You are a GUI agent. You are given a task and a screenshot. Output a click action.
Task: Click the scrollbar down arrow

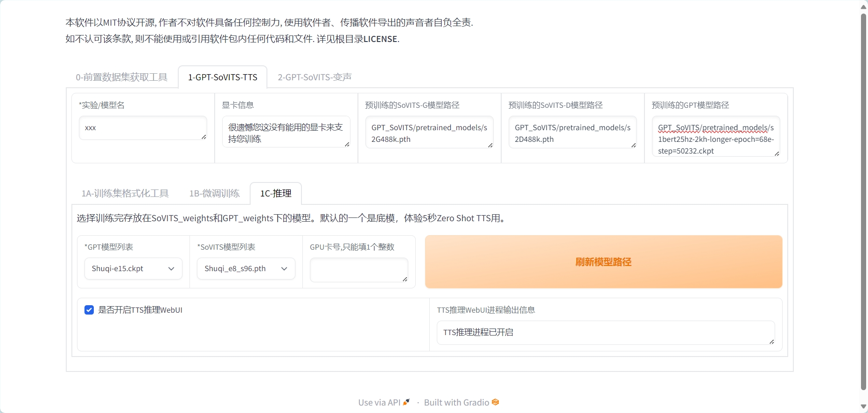(863, 407)
